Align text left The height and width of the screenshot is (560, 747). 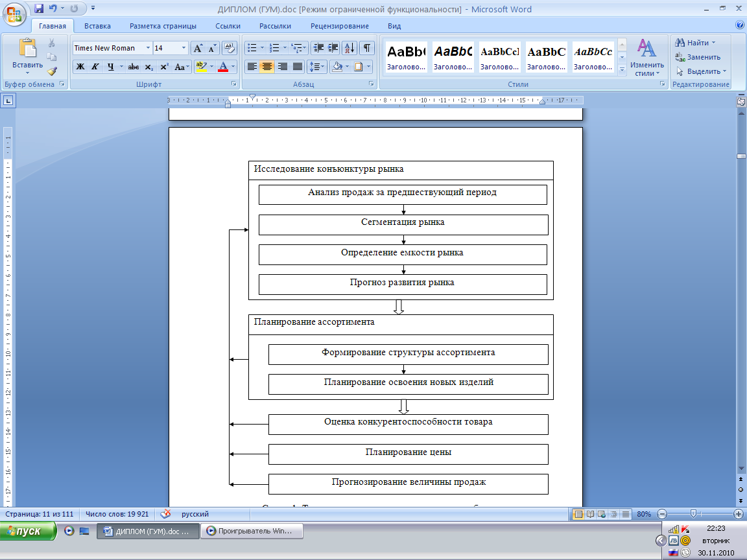coord(252,67)
